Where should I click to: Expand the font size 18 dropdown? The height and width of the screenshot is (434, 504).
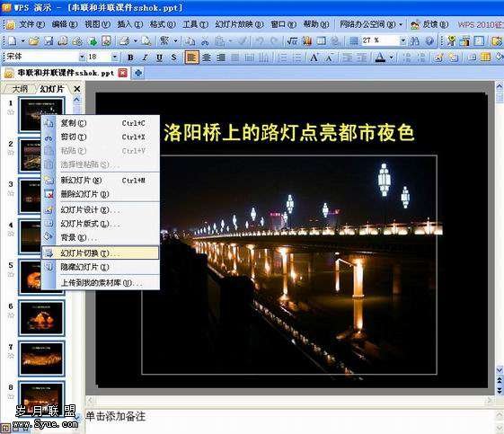114,58
